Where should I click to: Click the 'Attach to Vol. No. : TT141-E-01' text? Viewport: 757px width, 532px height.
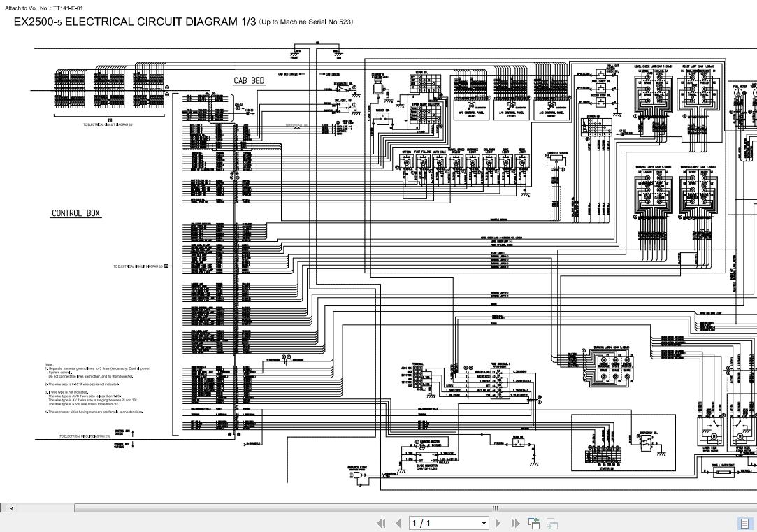44,8
